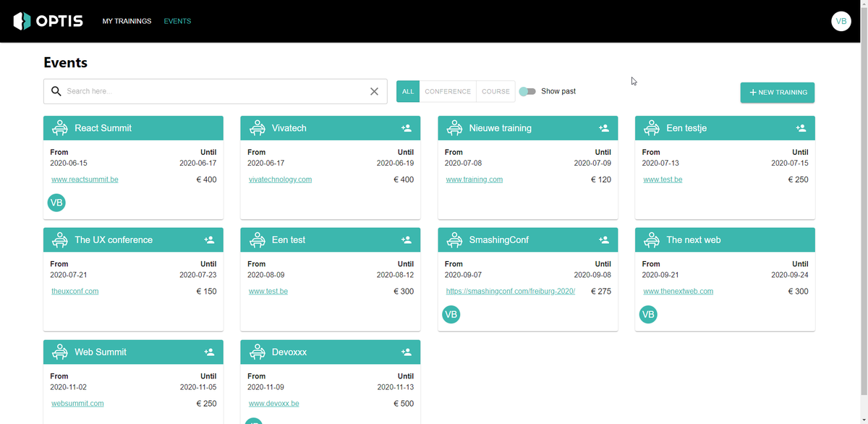This screenshot has height=424, width=868.
Task: Click the Vivatech card icon
Action: pyautogui.click(x=258, y=128)
